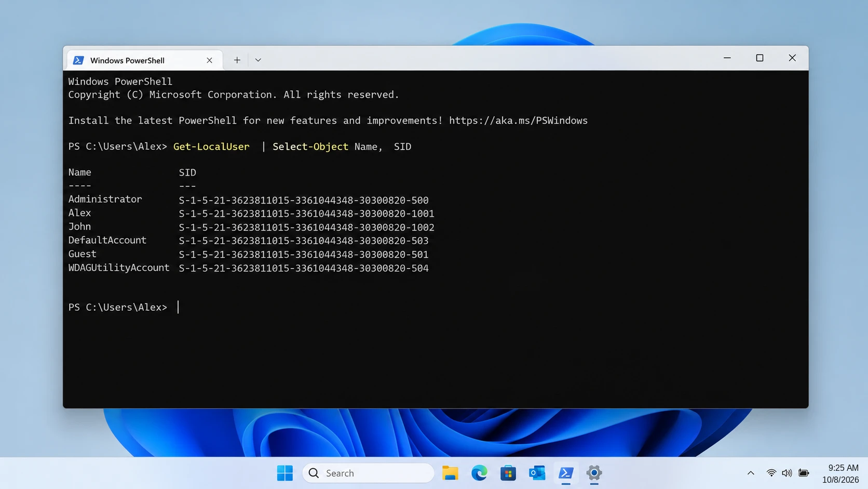Screen dimensions: 868x489
Task: Click the Name column header
Action: coord(79,172)
